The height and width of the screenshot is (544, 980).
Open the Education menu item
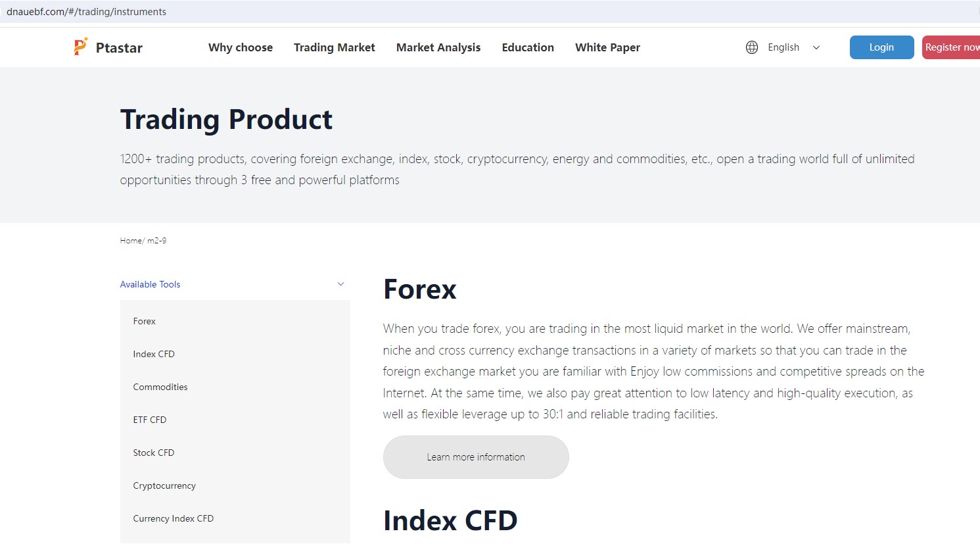(x=528, y=47)
